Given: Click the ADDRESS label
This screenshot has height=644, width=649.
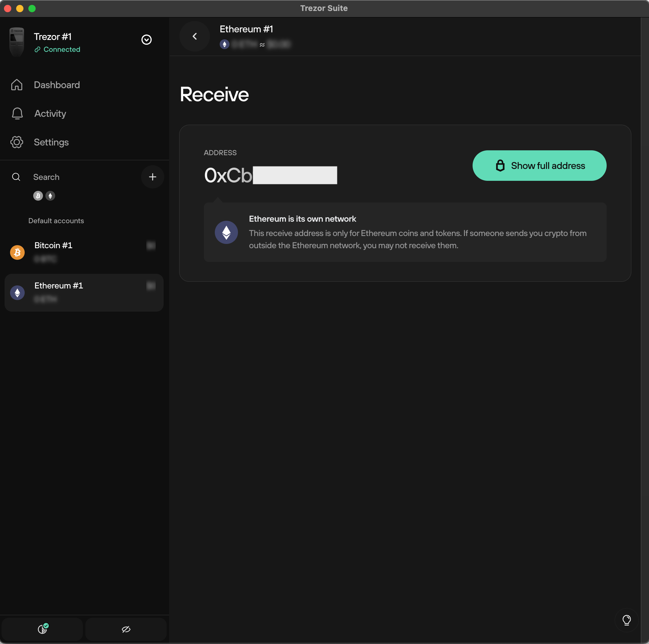Looking at the screenshot, I should click(x=220, y=152).
